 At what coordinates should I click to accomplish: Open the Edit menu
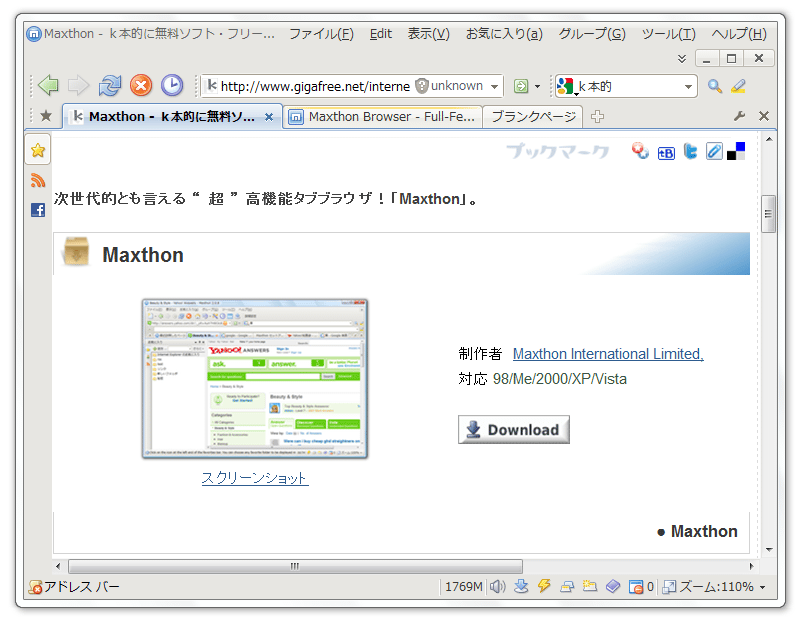coord(381,34)
